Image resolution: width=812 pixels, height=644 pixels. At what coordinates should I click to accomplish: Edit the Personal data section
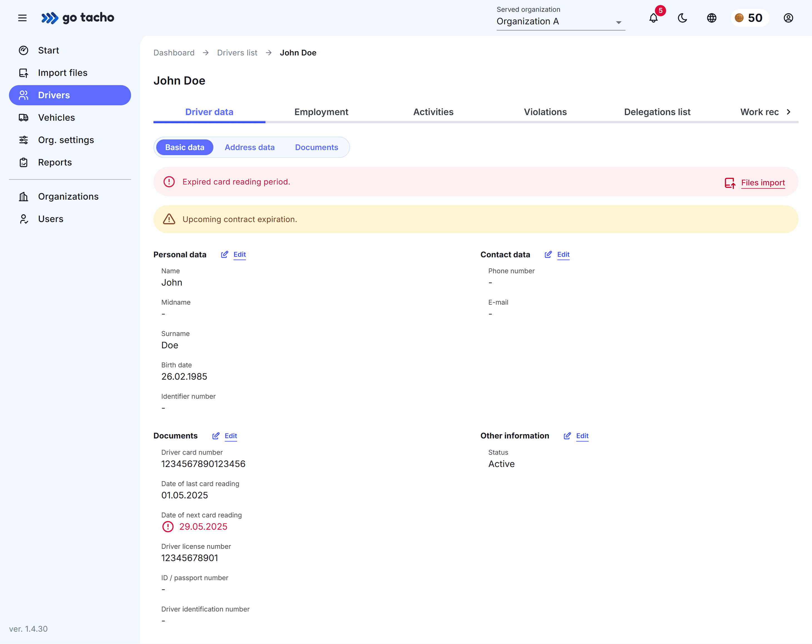[x=239, y=255]
